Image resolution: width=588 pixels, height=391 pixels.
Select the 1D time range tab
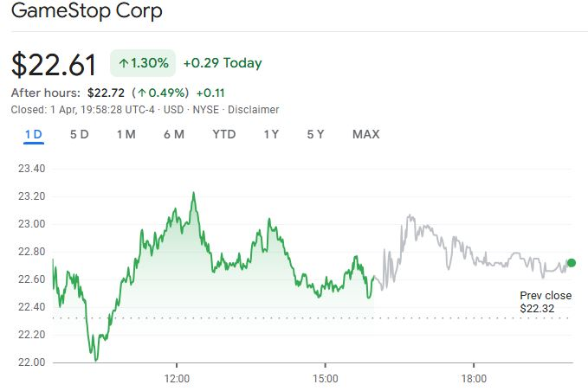click(34, 134)
